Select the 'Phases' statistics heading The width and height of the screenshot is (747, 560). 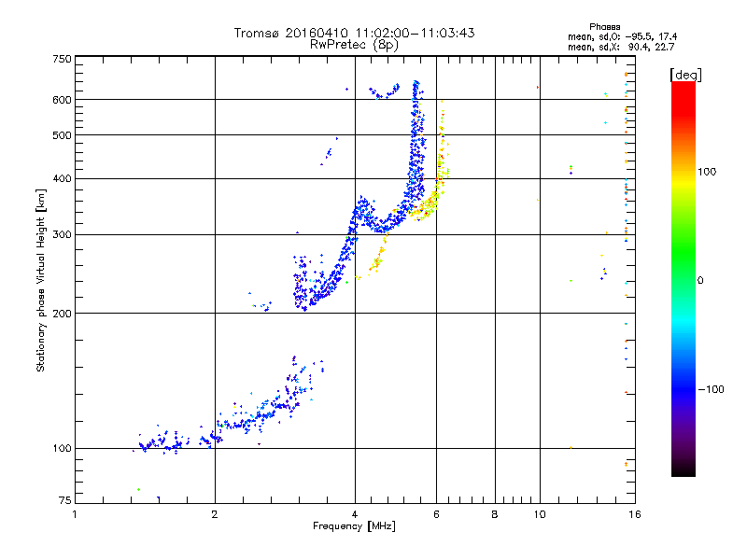(x=604, y=27)
